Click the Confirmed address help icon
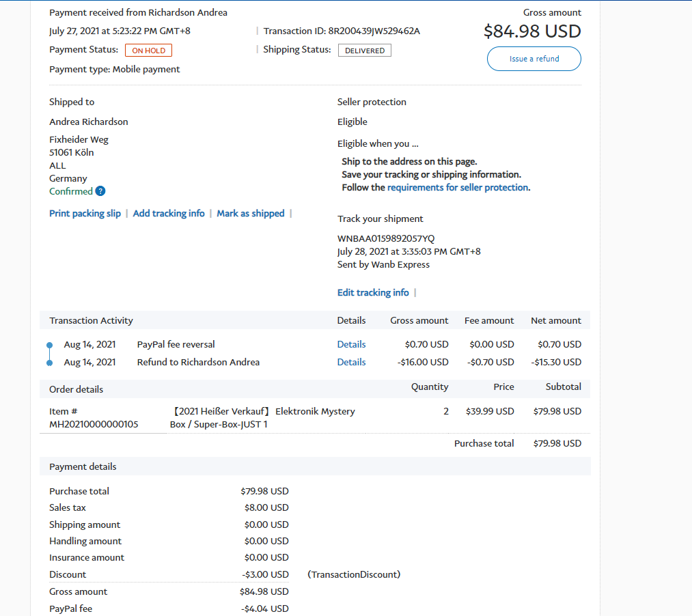This screenshot has width=692, height=616. 100,191
